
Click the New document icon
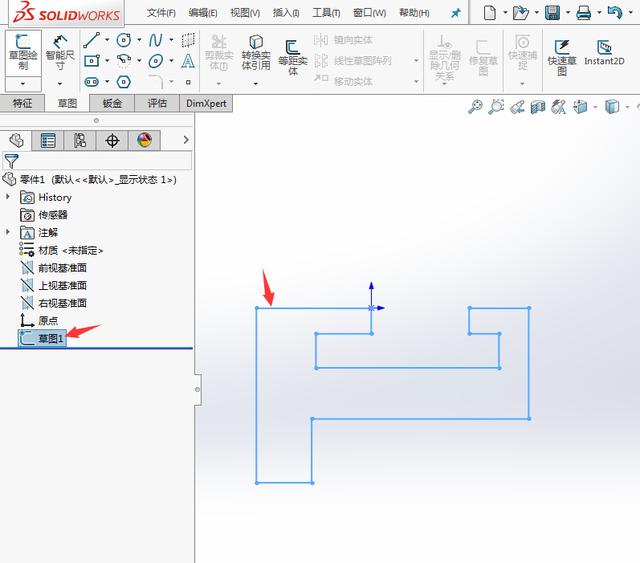[489, 13]
